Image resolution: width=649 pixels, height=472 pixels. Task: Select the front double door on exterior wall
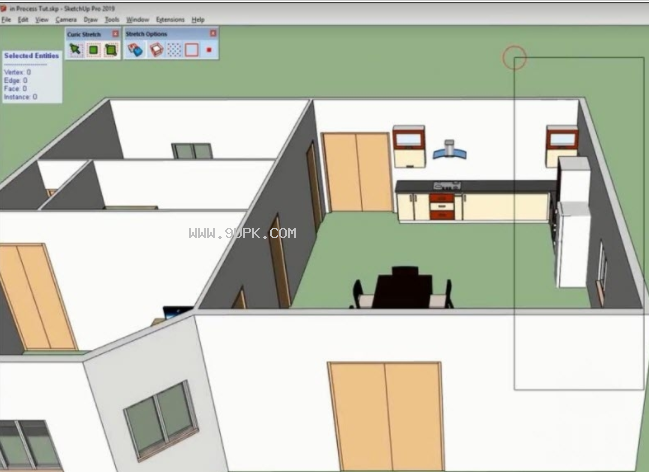(x=386, y=416)
